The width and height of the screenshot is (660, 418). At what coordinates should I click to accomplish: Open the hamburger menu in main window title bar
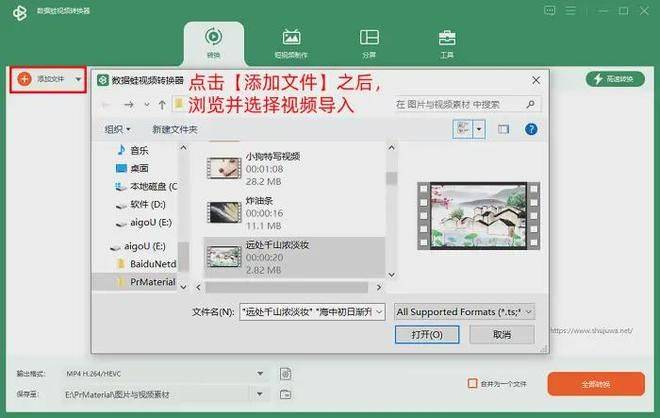[570, 11]
